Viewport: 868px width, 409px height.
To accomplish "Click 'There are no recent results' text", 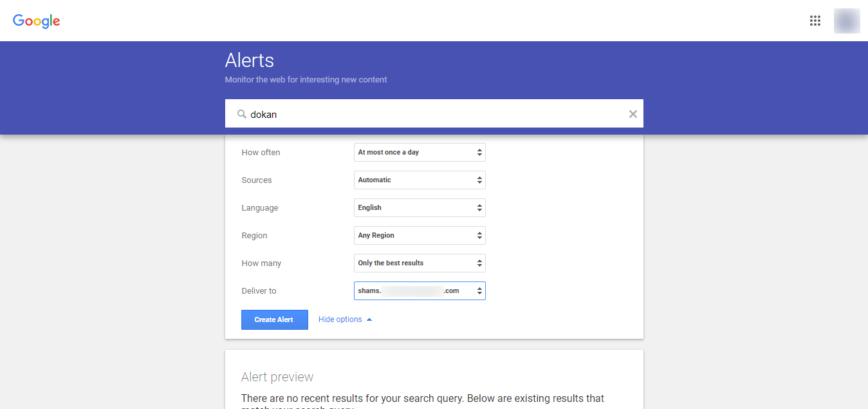I will (x=423, y=398).
